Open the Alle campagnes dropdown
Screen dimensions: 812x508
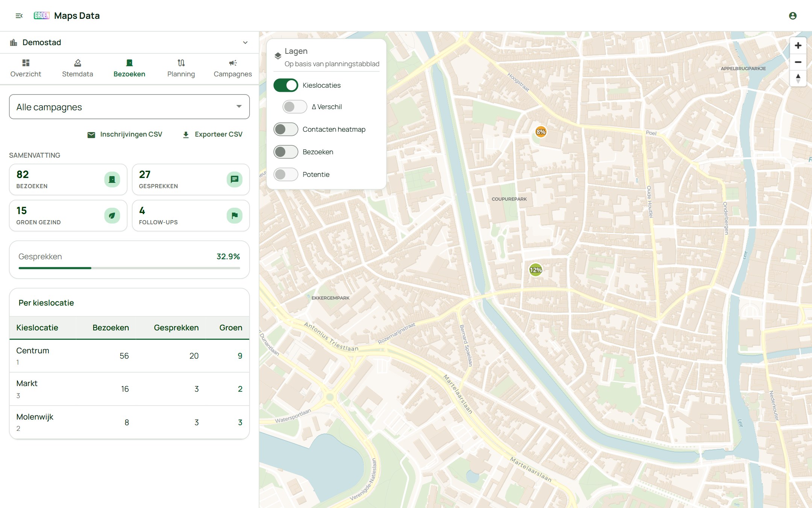tap(129, 107)
